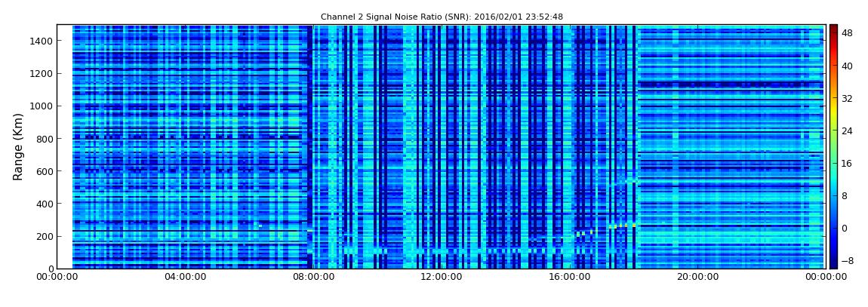Viewport: 868px width, 307px height.
Task: Click the colorbar value 16
Action: [x=846, y=163]
